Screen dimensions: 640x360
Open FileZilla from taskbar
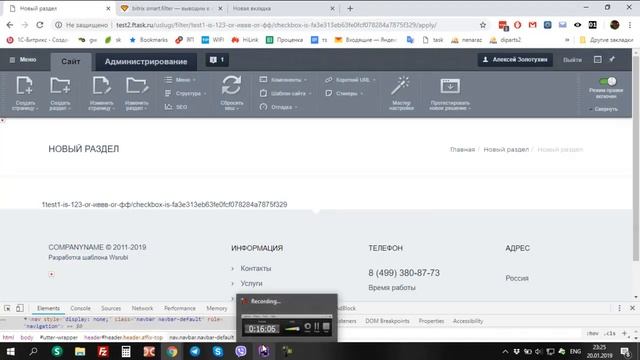coord(103,351)
